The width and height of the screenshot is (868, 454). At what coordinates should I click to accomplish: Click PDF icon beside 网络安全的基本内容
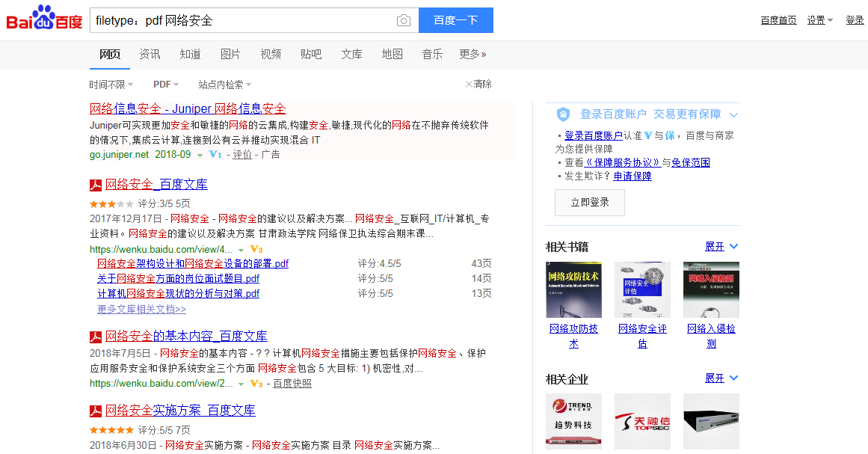pos(96,337)
